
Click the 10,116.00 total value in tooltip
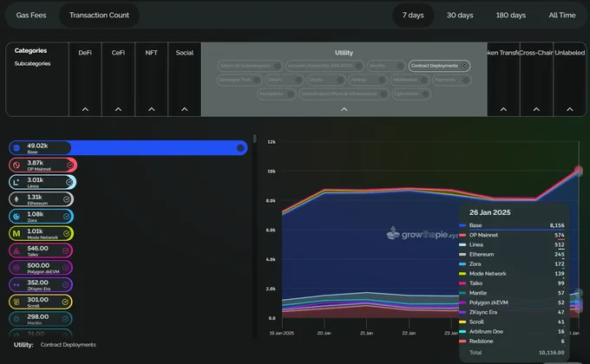tap(552, 353)
